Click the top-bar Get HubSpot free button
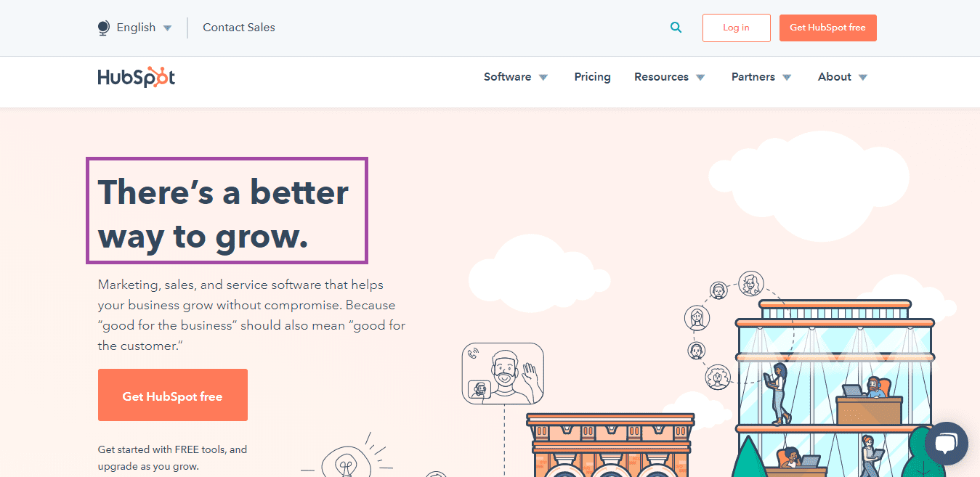 coord(827,28)
